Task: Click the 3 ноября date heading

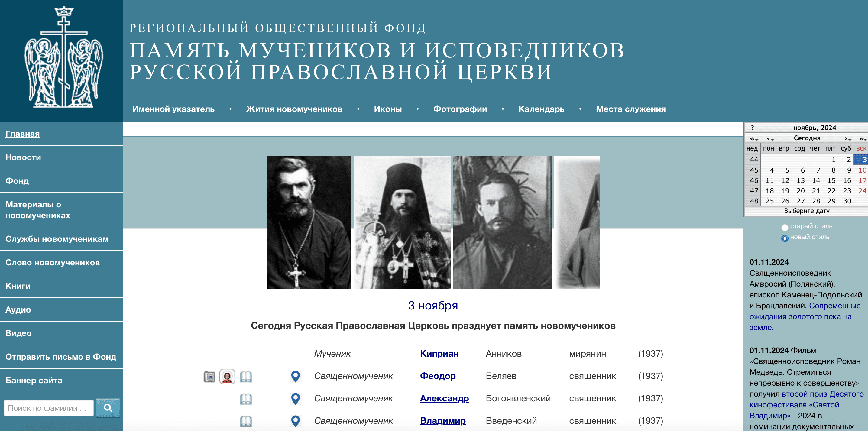Action: pos(433,306)
